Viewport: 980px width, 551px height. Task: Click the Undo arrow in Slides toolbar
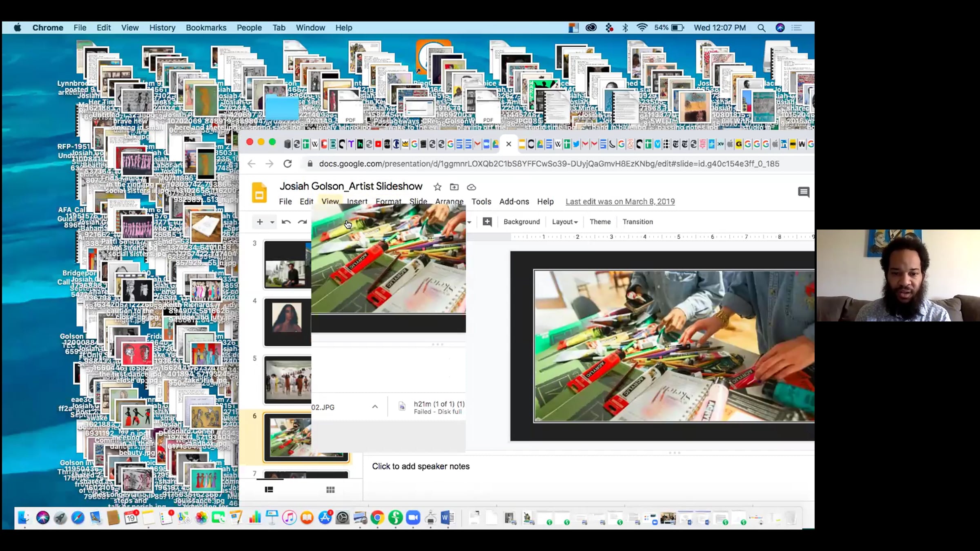point(286,222)
